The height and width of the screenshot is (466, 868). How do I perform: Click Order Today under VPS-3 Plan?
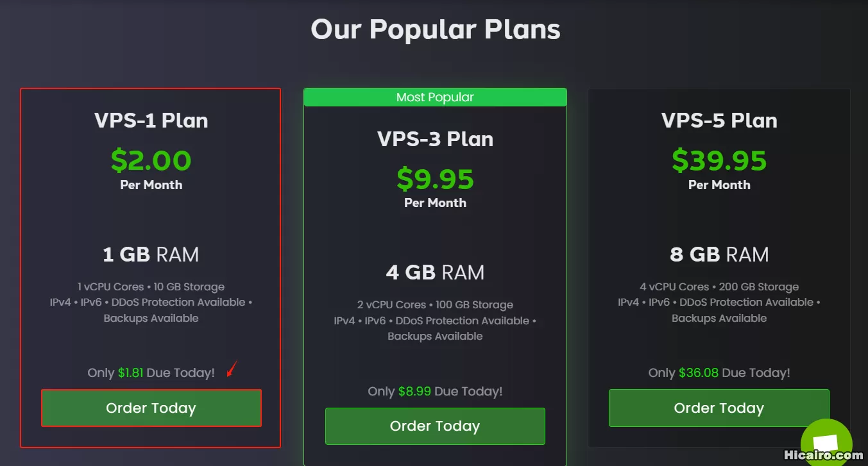click(435, 426)
